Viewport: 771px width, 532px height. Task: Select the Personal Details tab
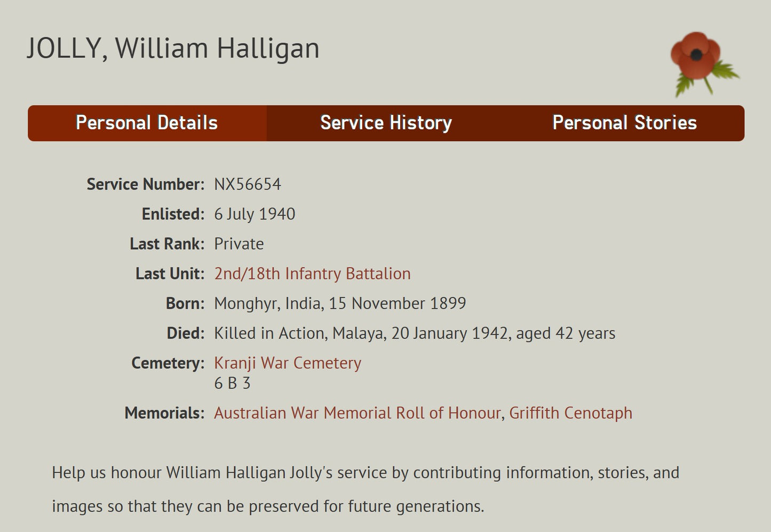coord(147,123)
